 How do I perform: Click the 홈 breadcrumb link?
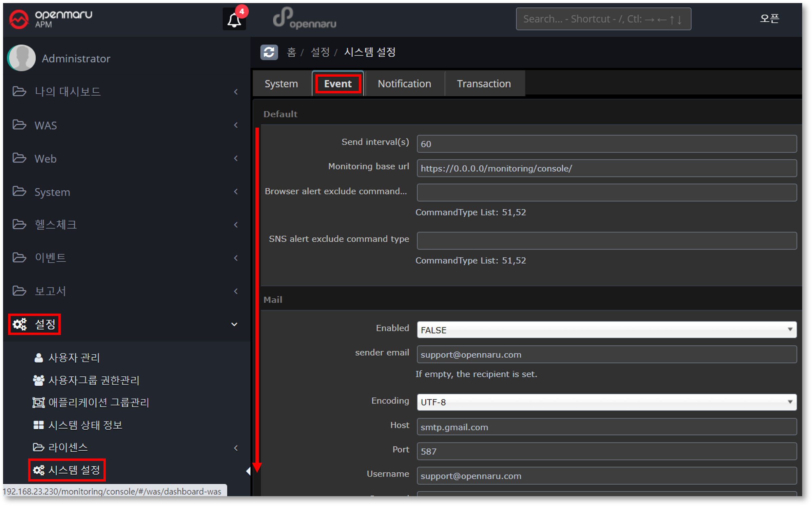click(x=291, y=52)
